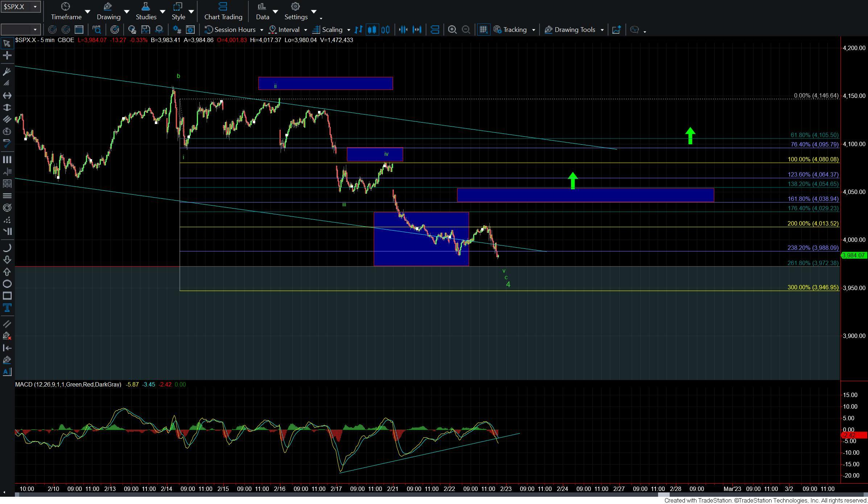Click the zoom out magnifier icon
868x504 pixels.
tap(466, 30)
